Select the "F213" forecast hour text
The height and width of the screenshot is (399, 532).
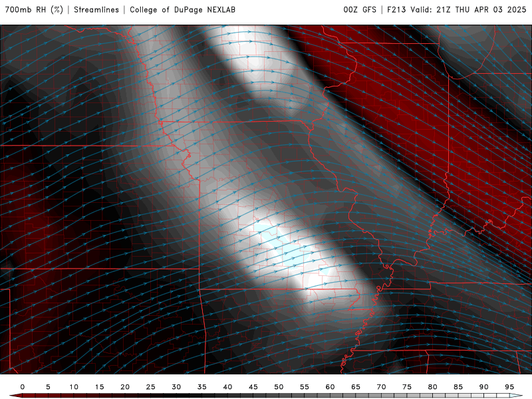(396, 9)
